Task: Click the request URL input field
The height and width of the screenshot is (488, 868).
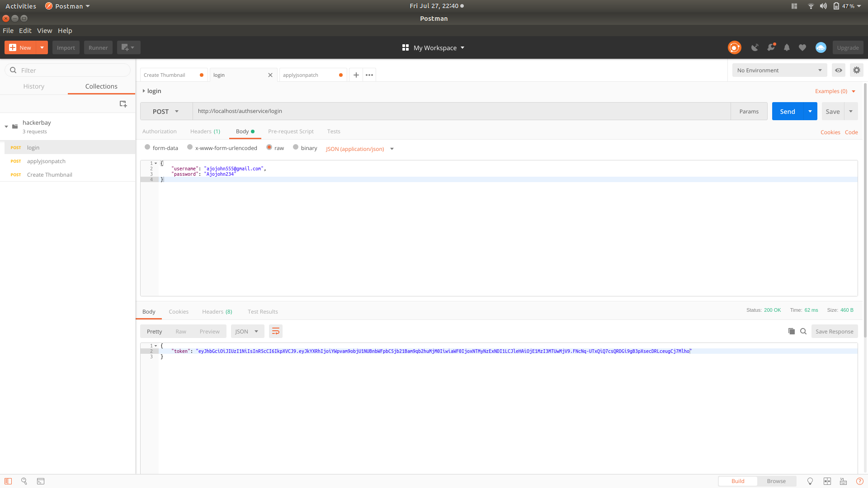Action: pos(461,111)
